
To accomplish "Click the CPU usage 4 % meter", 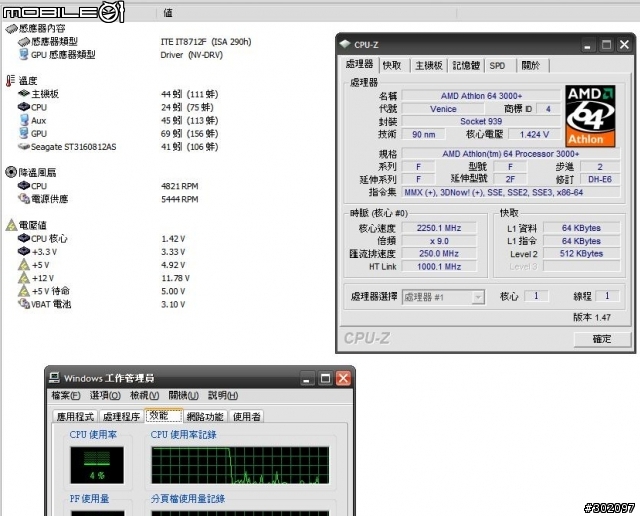I will click(x=97, y=465).
